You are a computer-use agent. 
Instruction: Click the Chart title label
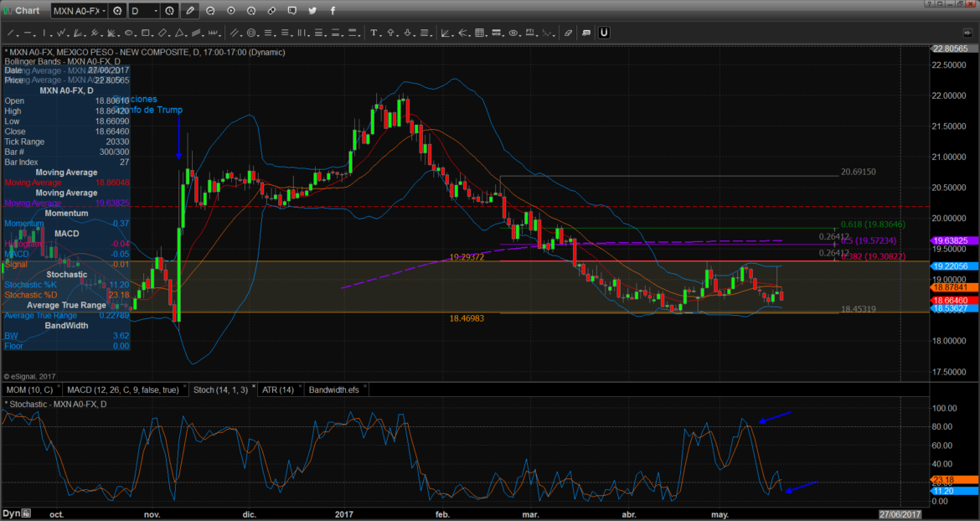pyautogui.click(x=27, y=11)
